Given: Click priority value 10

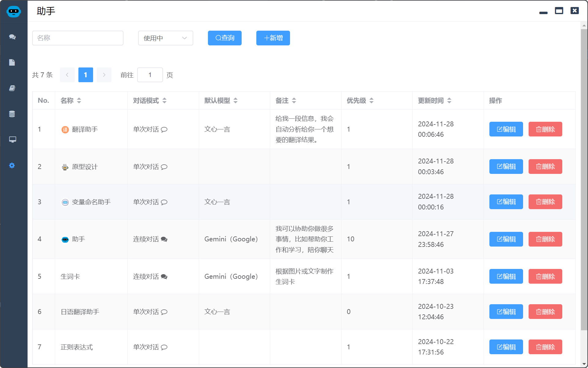Looking at the screenshot, I should coord(350,239).
